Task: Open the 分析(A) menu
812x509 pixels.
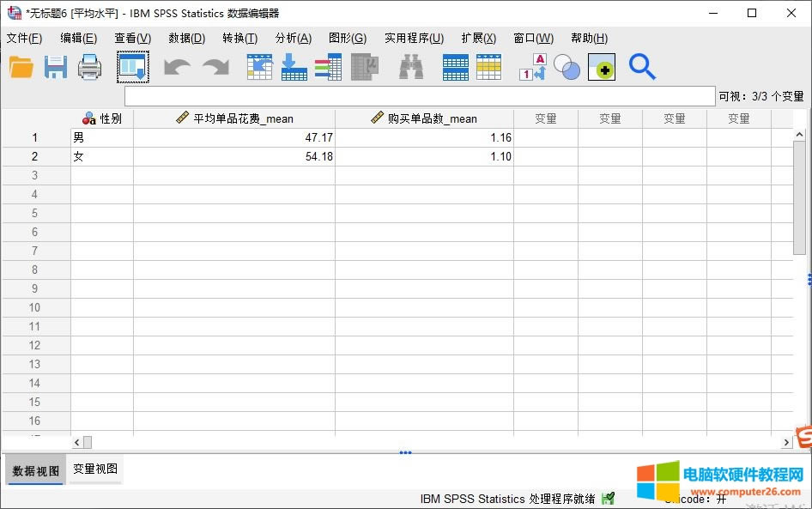Action: (x=293, y=38)
